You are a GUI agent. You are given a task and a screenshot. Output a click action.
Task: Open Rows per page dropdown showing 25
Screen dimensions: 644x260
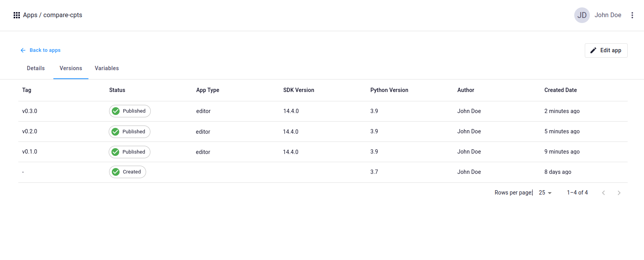[x=545, y=193]
